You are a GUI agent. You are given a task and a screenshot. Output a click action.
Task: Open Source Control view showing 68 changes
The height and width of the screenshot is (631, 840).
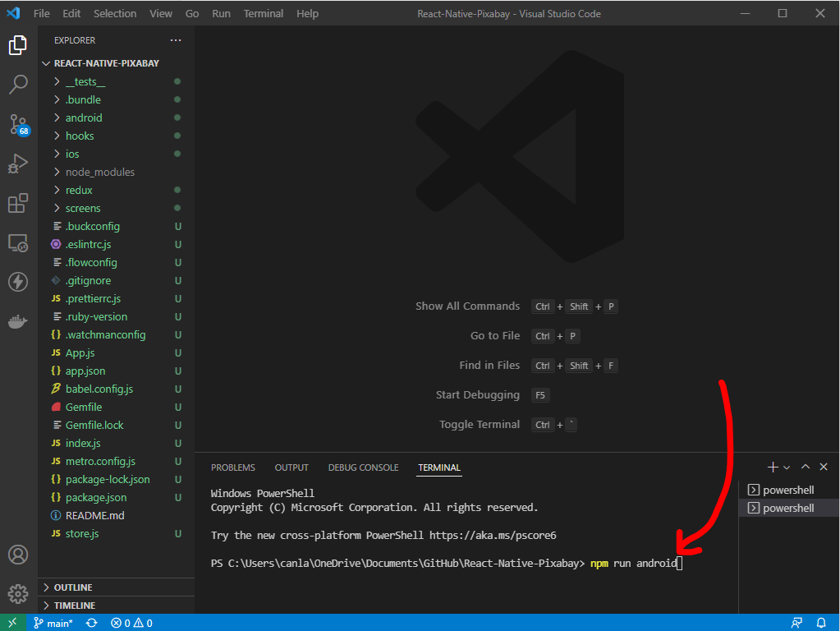(18, 124)
